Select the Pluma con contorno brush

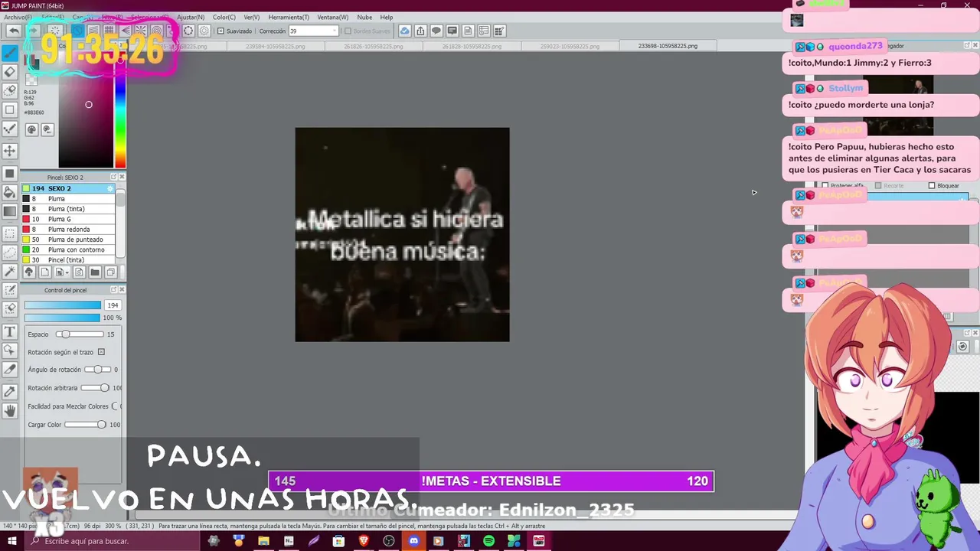point(68,249)
